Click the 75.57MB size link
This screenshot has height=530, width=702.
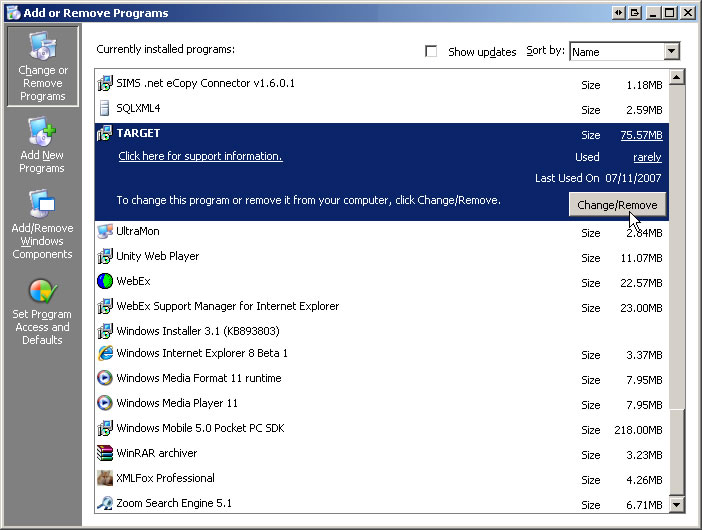click(x=641, y=135)
